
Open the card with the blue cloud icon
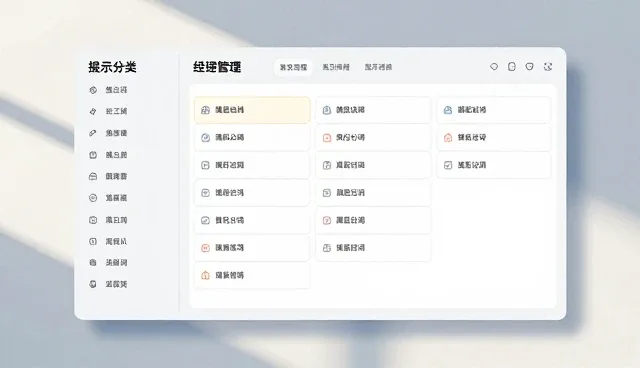tap(493, 110)
